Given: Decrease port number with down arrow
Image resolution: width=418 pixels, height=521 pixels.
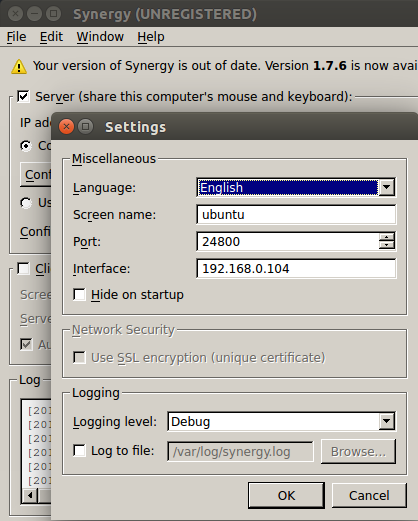Looking at the screenshot, I should [x=387, y=245].
